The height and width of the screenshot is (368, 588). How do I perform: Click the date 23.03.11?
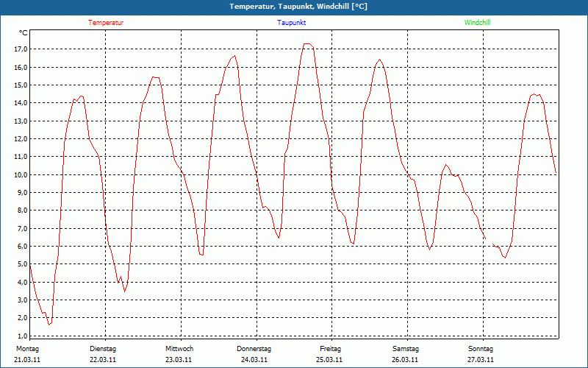tap(179, 360)
